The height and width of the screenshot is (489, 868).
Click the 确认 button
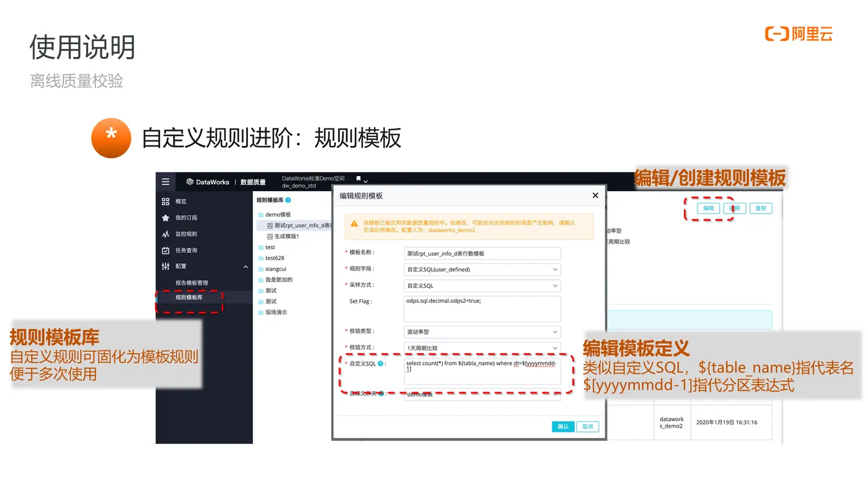[563, 426]
